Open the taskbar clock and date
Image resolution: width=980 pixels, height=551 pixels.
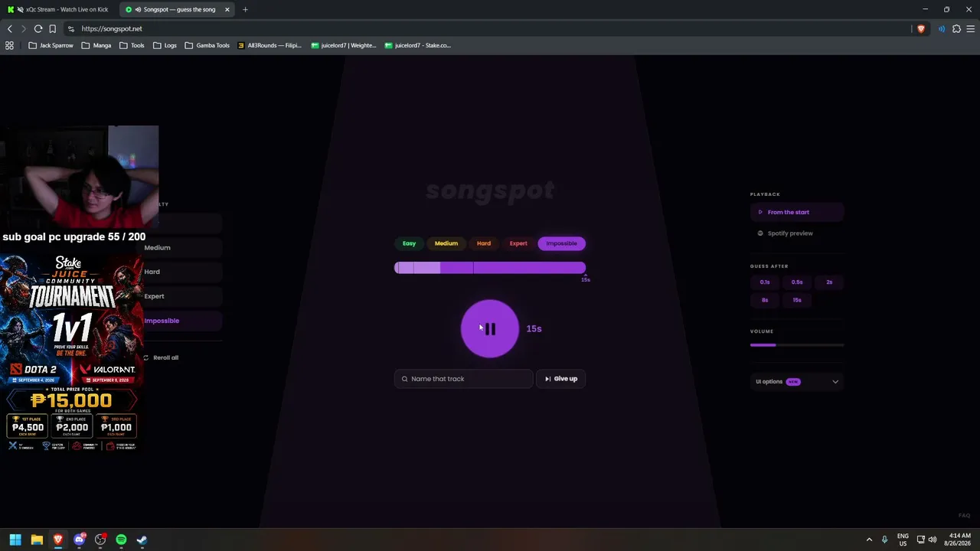tap(959, 540)
